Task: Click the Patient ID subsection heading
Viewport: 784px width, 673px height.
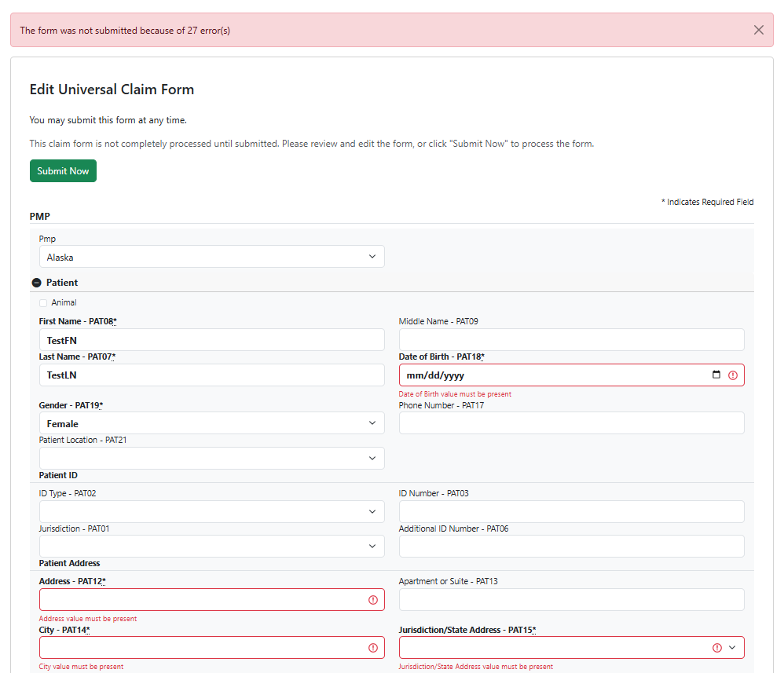Action: pyautogui.click(x=58, y=475)
